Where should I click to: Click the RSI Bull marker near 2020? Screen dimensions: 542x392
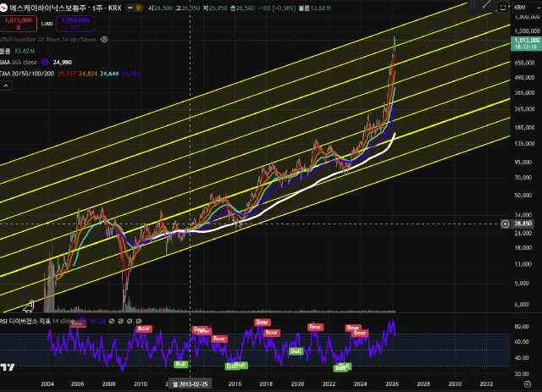point(296,351)
